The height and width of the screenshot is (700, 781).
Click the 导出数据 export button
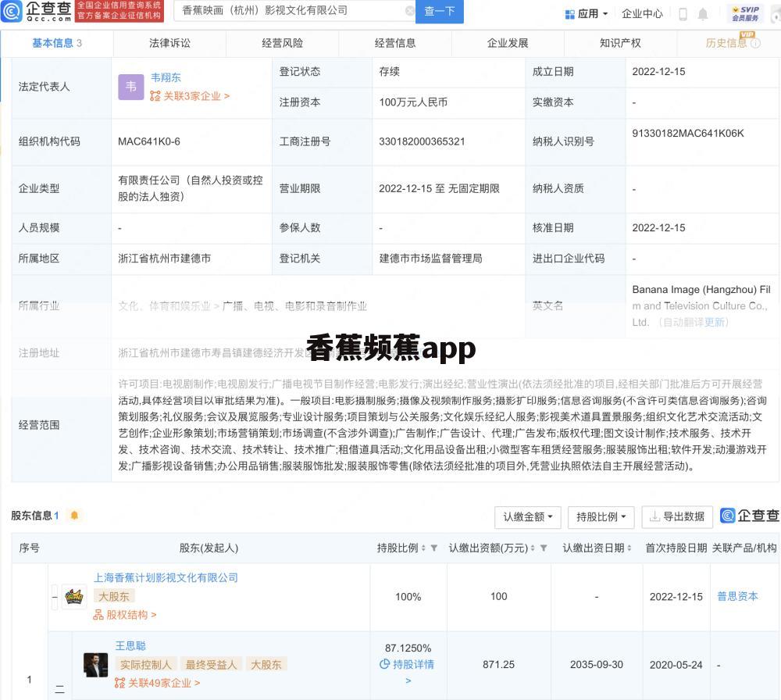point(677,517)
